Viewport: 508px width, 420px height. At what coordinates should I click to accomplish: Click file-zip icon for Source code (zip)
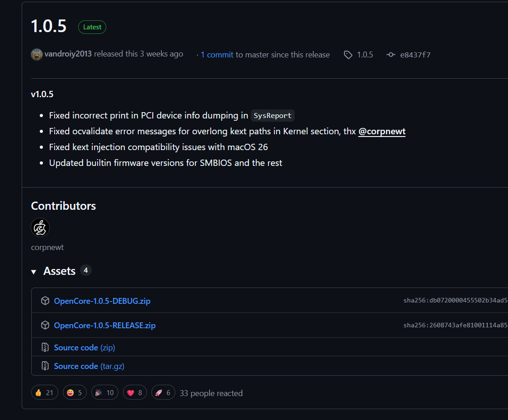[x=45, y=347]
